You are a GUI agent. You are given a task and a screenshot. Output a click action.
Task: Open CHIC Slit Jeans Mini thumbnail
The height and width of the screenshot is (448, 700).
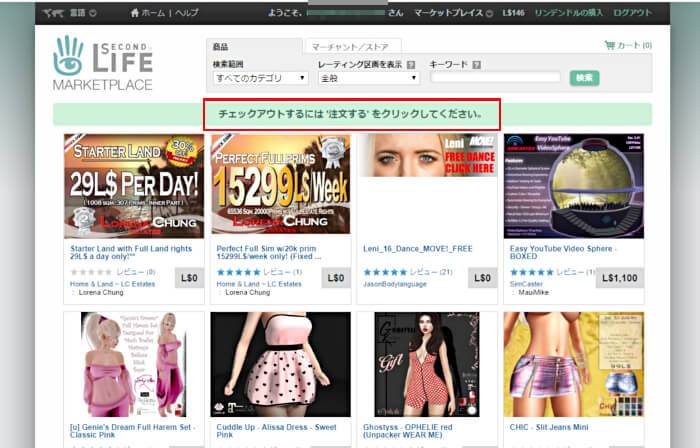coord(574,365)
